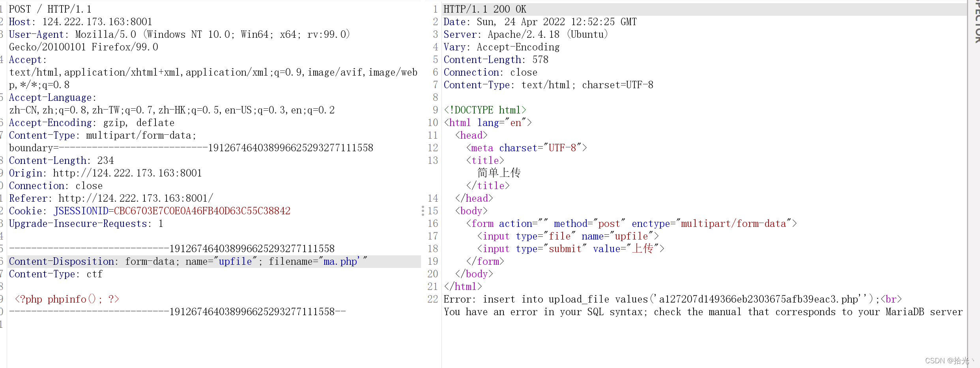Click "Upgrade-Insecure-Requests: 1" header

(x=86, y=223)
